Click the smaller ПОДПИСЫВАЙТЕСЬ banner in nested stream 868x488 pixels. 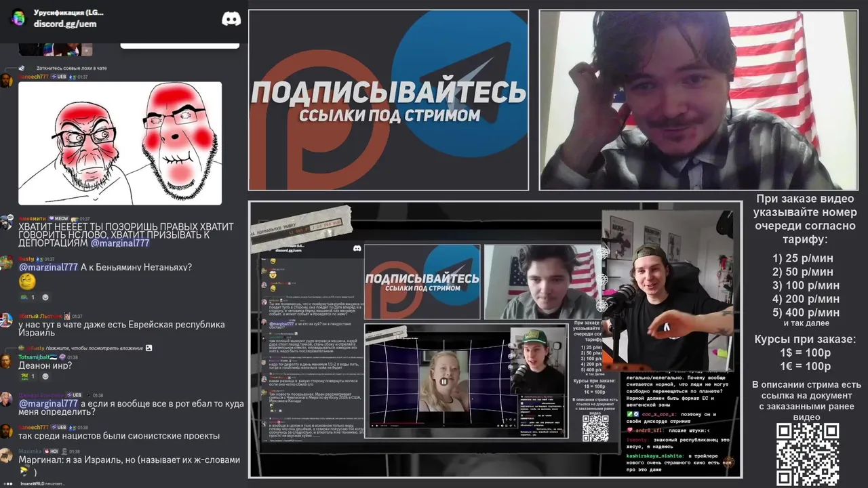tap(422, 281)
